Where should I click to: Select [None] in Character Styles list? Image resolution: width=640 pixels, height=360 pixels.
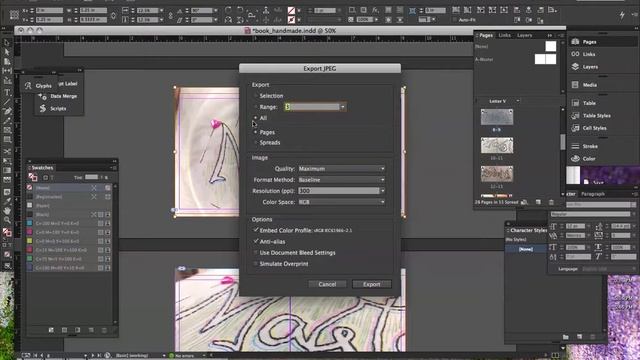coord(526,249)
